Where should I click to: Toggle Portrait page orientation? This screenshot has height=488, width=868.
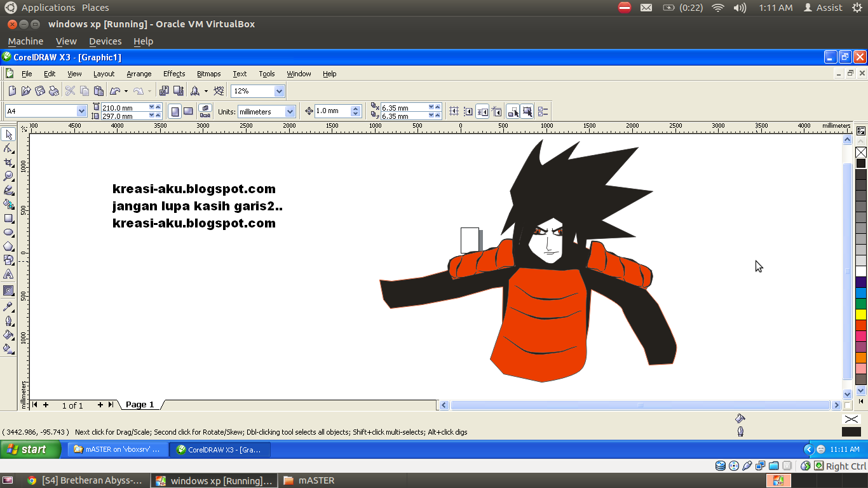click(175, 111)
